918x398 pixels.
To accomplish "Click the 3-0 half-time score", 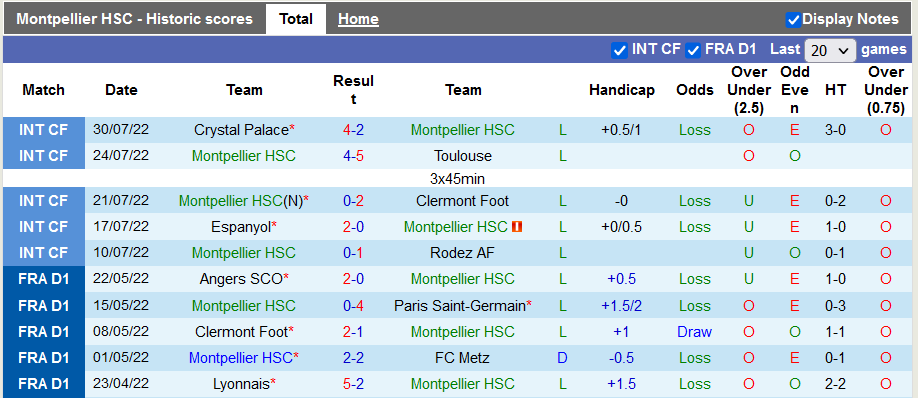I will point(835,130).
